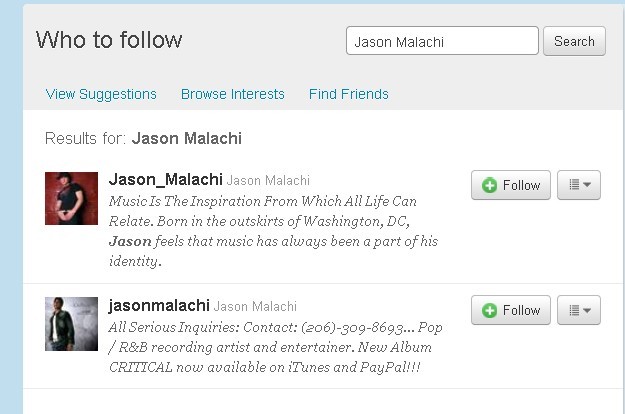Open the Find Friends tab

[349, 94]
